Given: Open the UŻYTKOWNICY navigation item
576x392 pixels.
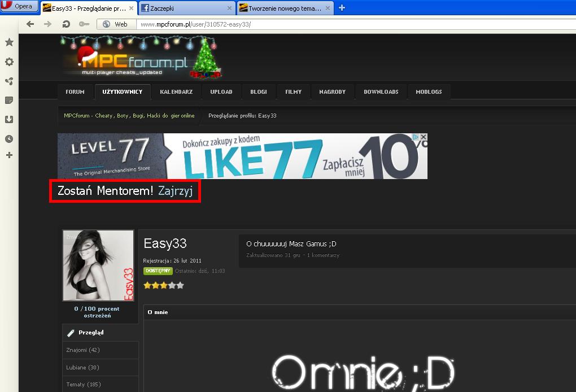Looking at the screenshot, I should (x=123, y=92).
